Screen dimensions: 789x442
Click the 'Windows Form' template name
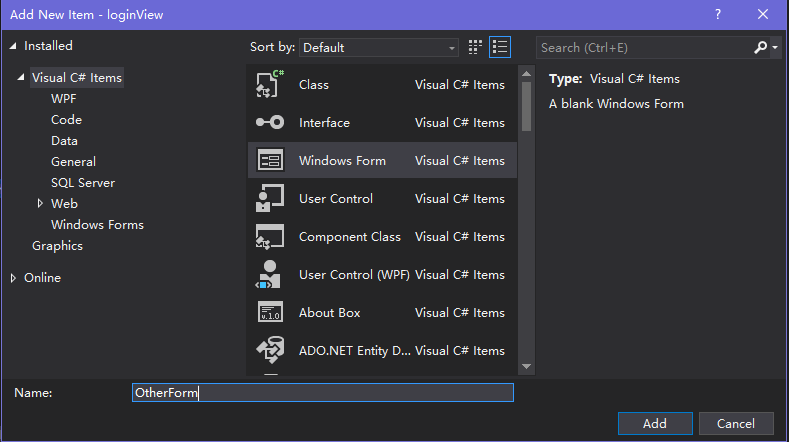tap(343, 161)
